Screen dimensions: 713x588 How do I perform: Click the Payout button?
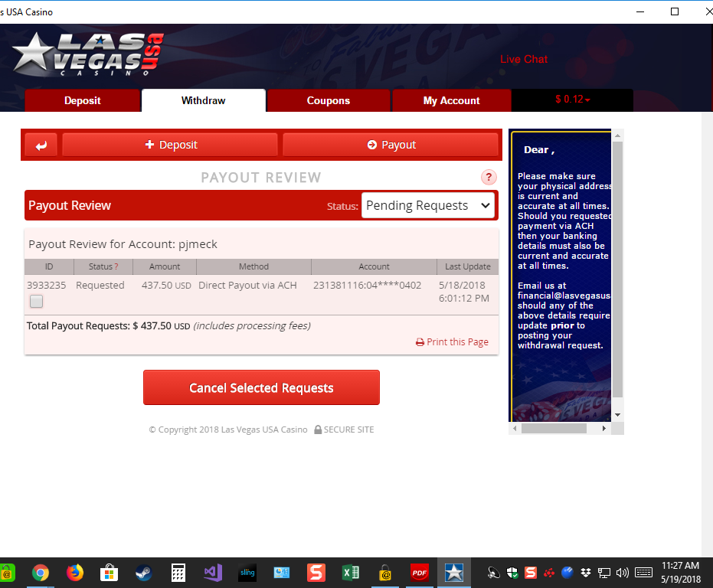(x=391, y=145)
